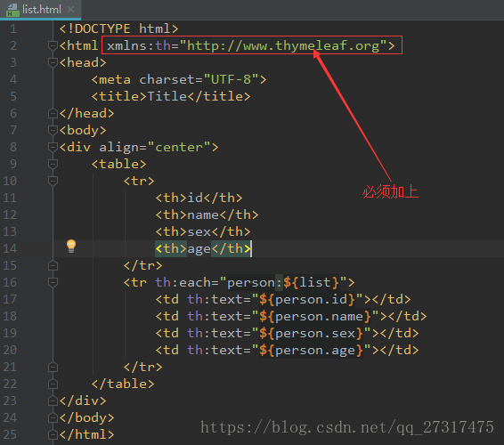
Task: Click line number 16 in the gutter
Action: [10, 282]
